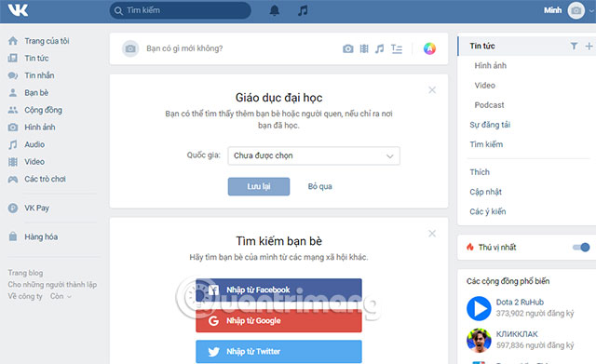Select Hình ảnh in the right filter list

[x=491, y=66]
